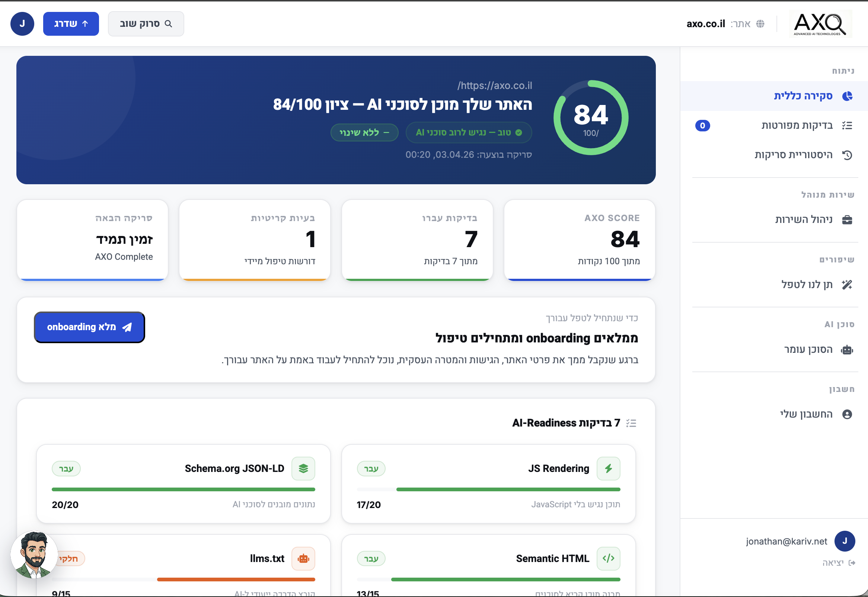Click the J user avatar in top bar
Image resolution: width=868 pixels, height=597 pixels.
click(22, 24)
